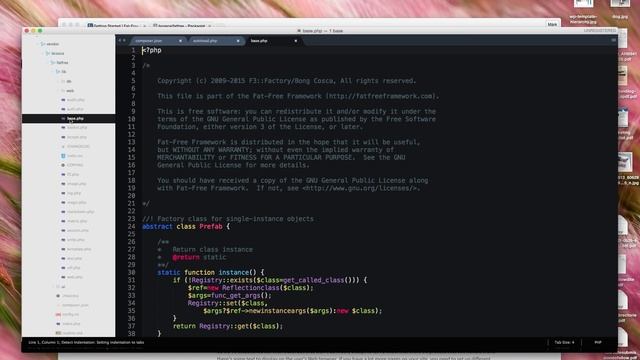Click line number 24 in gutter
The image size is (640, 360).
[x=131, y=227]
